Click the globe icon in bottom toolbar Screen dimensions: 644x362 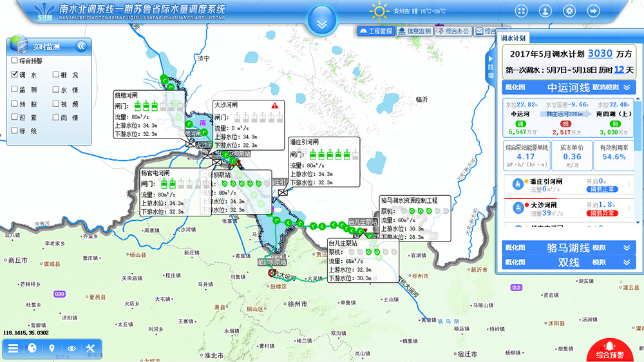point(32,348)
